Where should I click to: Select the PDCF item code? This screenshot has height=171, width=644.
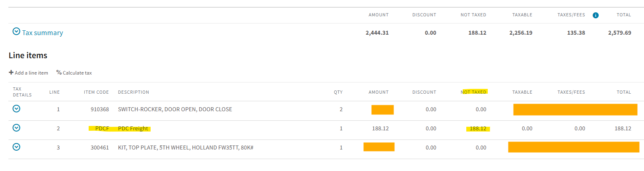(x=102, y=128)
